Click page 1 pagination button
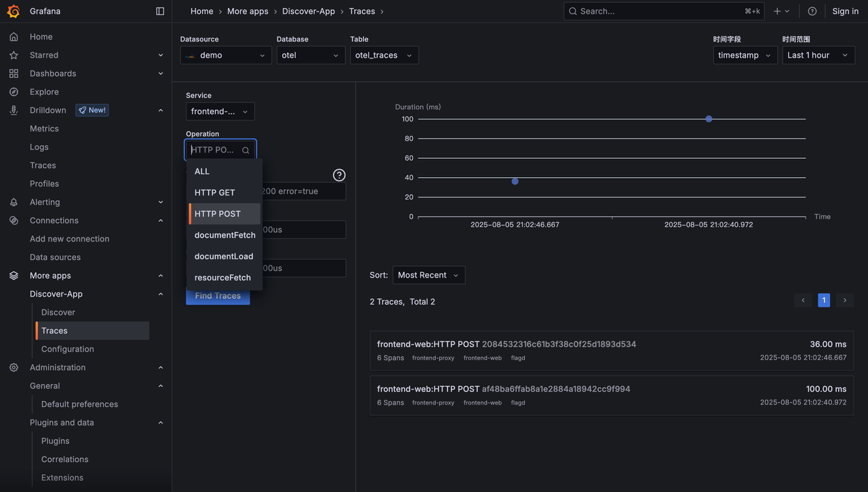Screen dimensions: 868x492 [824, 300]
